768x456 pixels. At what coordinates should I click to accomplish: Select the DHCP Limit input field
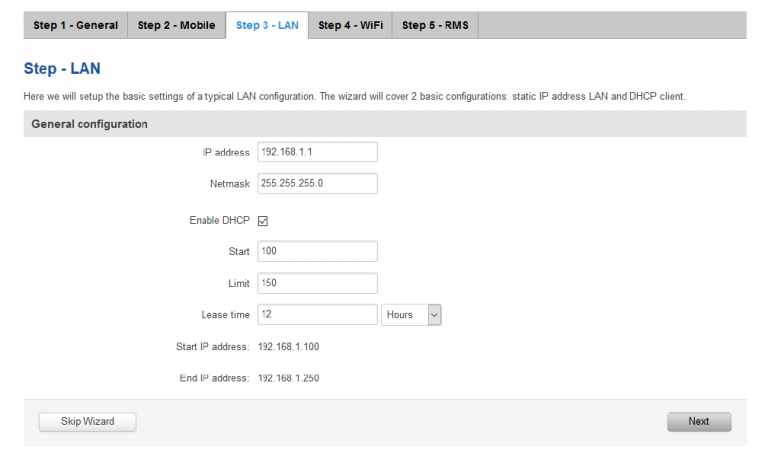pyautogui.click(x=317, y=283)
